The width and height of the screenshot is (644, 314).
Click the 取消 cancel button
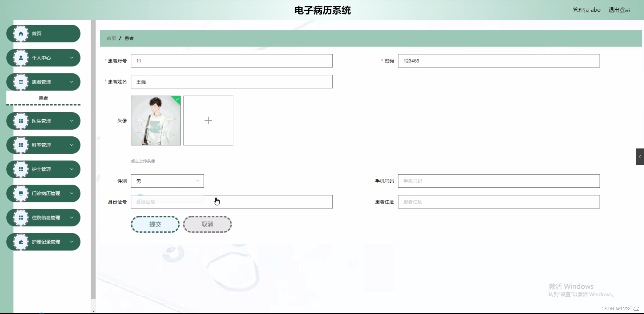[x=207, y=224]
